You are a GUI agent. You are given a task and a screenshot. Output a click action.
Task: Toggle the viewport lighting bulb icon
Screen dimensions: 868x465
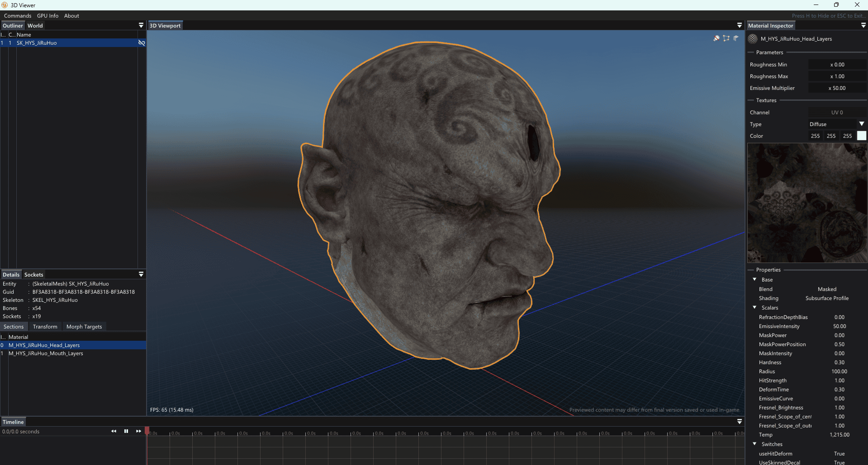click(716, 38)
